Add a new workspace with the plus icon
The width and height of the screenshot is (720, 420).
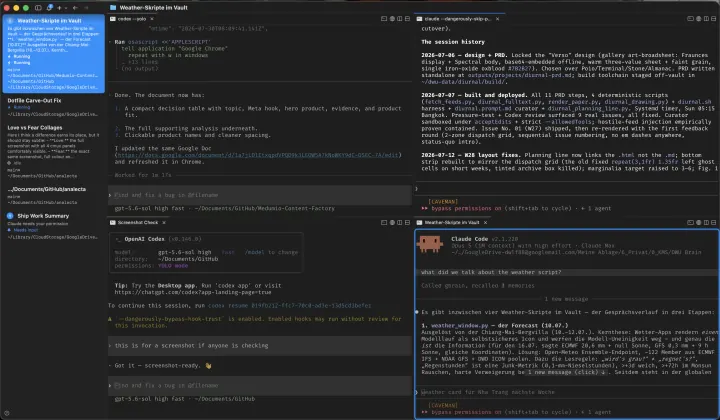59,8
